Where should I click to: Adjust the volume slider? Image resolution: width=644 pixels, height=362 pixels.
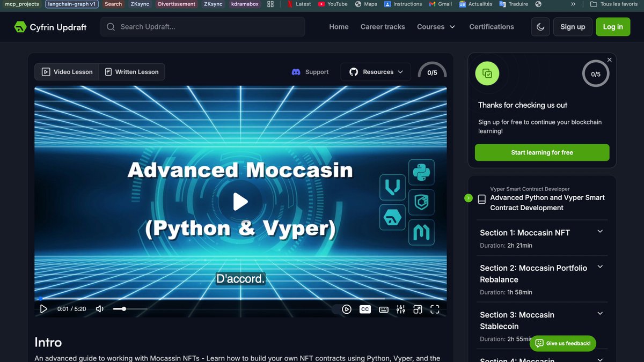pyautogui.click(x=130, y=309)
